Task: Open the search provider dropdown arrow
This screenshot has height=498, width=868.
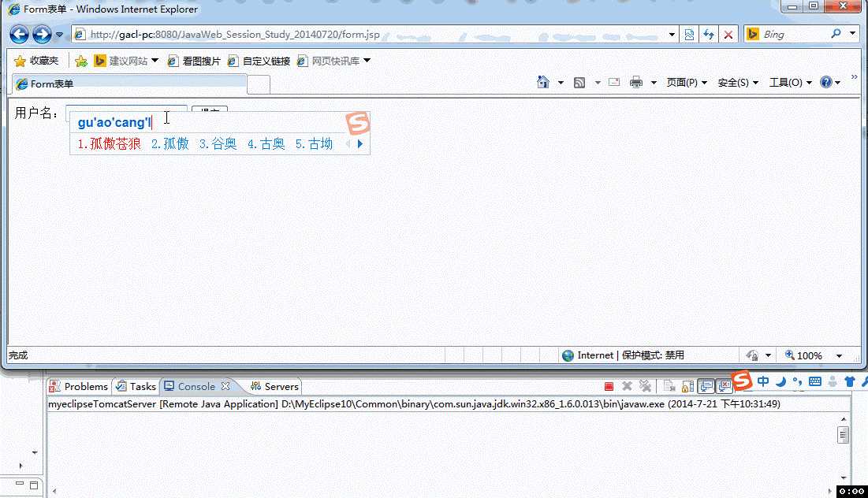Action: (852, 34)
